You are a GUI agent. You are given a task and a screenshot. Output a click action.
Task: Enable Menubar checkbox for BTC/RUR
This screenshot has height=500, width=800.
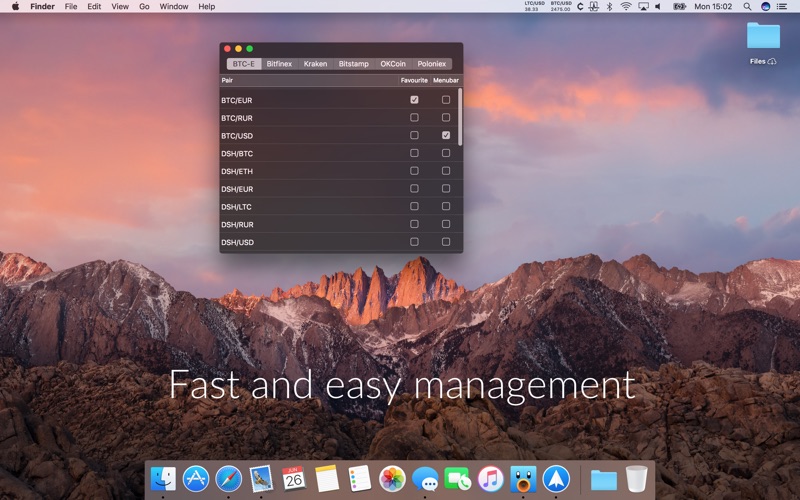[446, 118]
